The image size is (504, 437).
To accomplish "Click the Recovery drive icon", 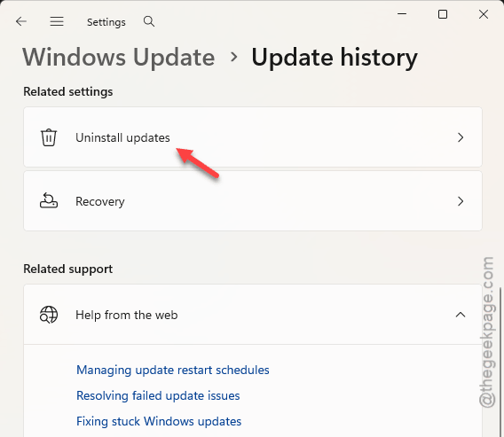I will pyautogui.click(x=49, y=201).
